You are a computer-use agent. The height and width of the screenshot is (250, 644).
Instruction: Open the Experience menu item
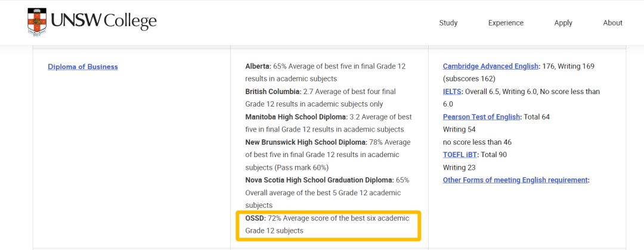pyautogui.click(x=506, y=23)
